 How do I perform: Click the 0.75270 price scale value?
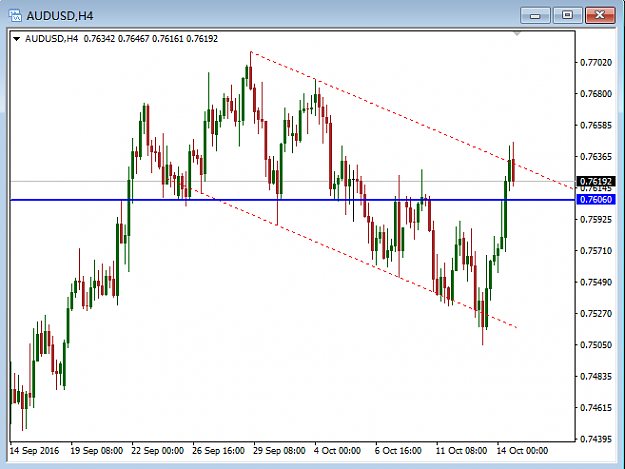point(596,314)
